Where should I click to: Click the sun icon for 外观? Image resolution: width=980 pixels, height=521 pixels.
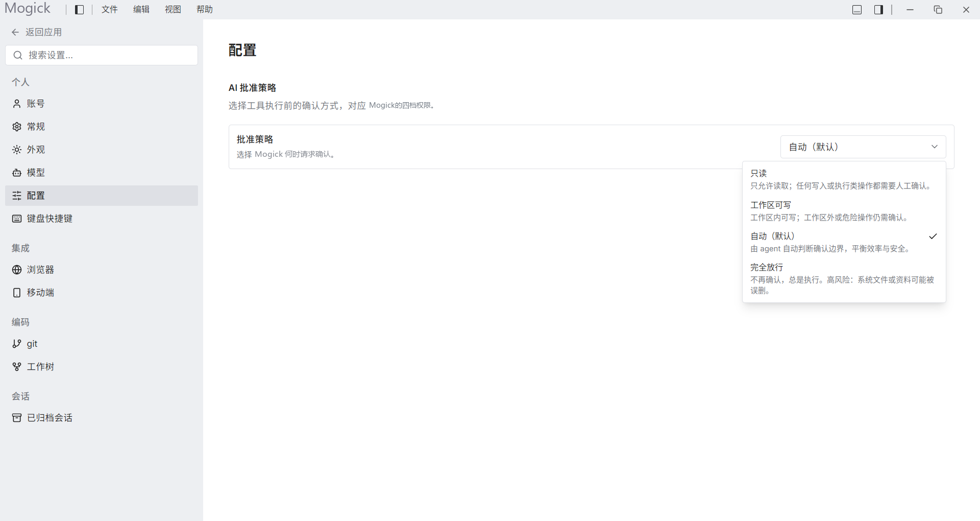(17, 150)
